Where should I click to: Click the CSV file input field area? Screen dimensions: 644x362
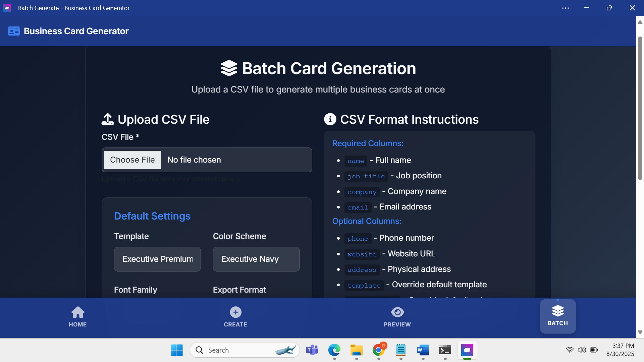click(x=207, y=160)
